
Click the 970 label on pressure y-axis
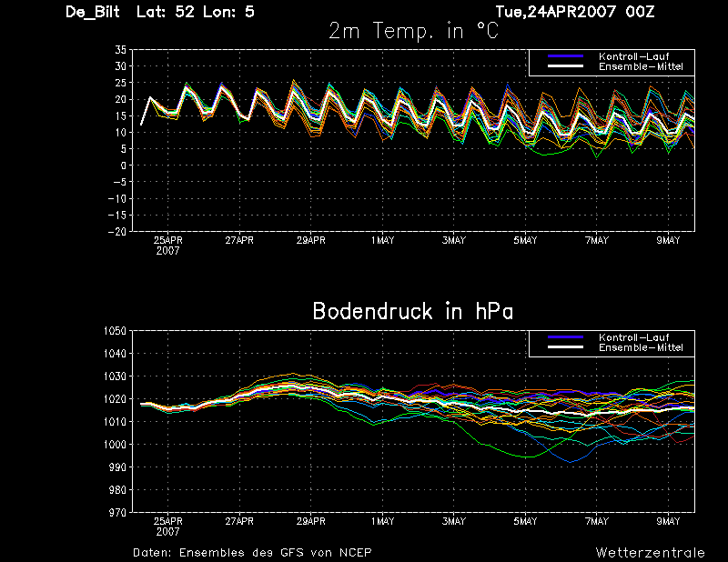pyautogui.click(x=118, y=512)
